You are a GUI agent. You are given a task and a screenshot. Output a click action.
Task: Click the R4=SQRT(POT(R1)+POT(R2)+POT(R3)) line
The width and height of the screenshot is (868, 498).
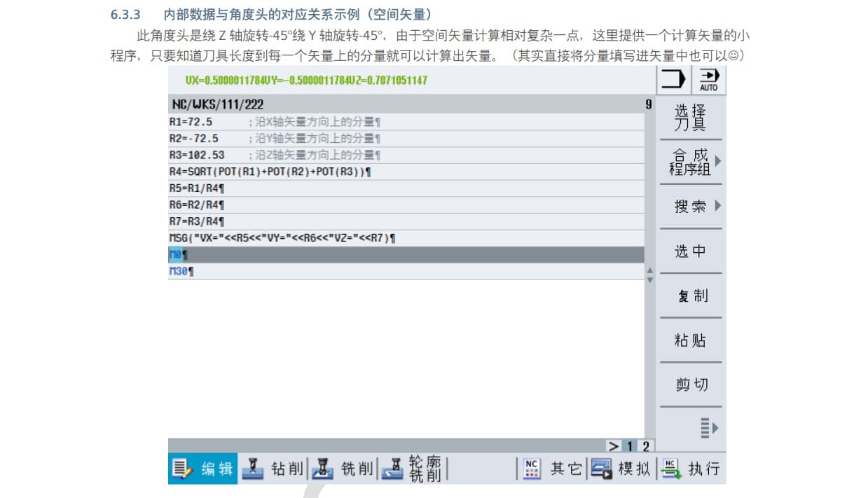406,172
